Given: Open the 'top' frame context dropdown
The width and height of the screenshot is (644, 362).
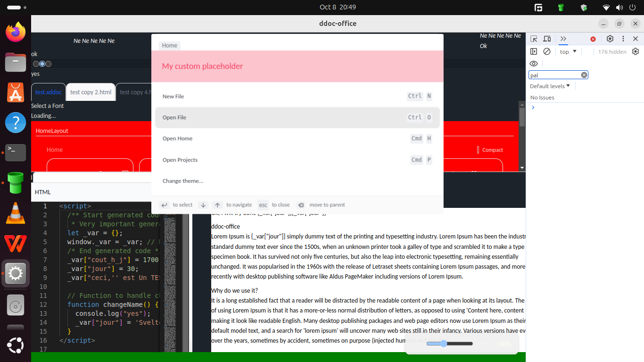Looking at the screenshot, I should coord(568,51).
